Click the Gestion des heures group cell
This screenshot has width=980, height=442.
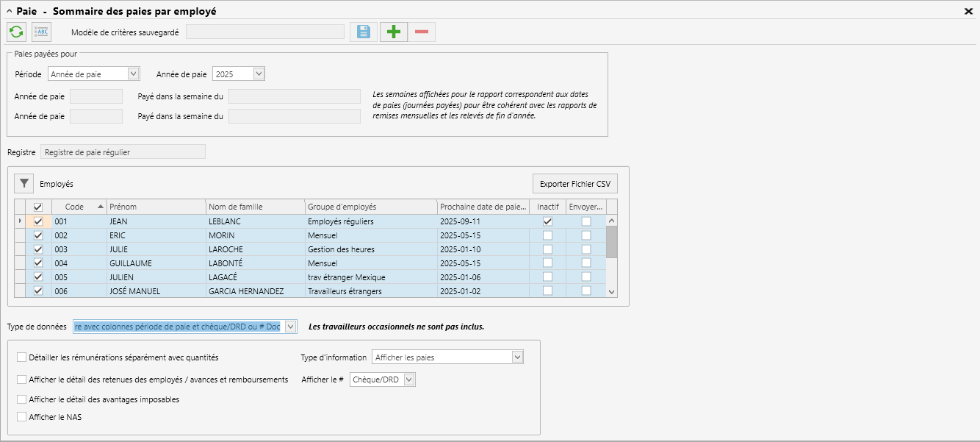pyautogui.click(x=371, y=249)
